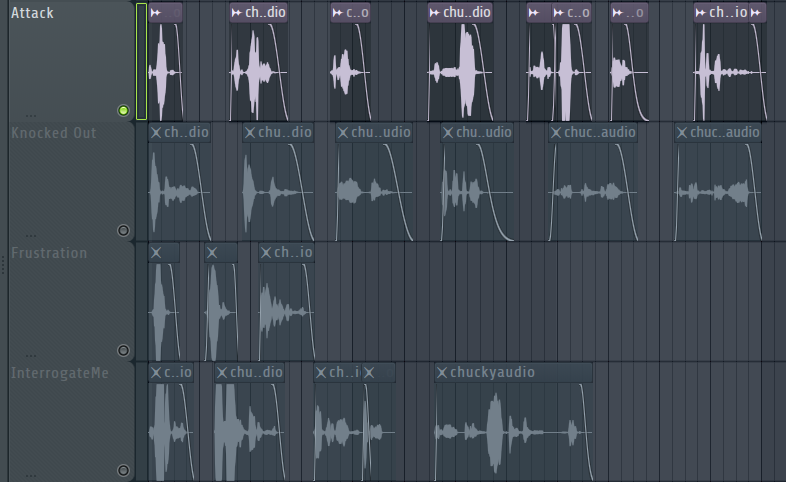Select the Knocked Out track name

coord(54,133)
